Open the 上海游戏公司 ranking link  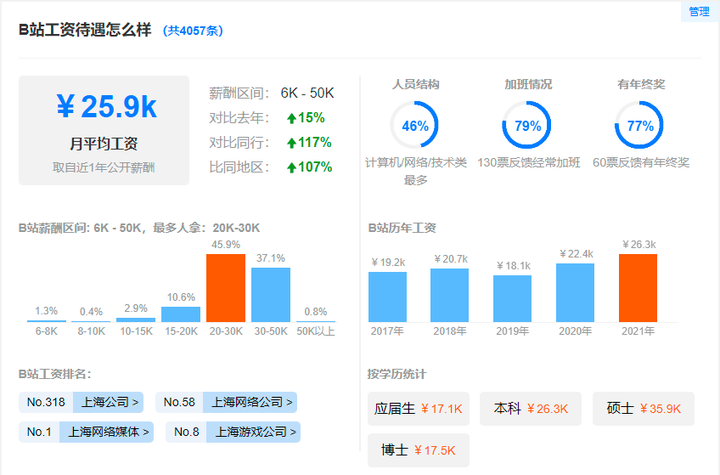pyautogui.click(x=253, y=432)
